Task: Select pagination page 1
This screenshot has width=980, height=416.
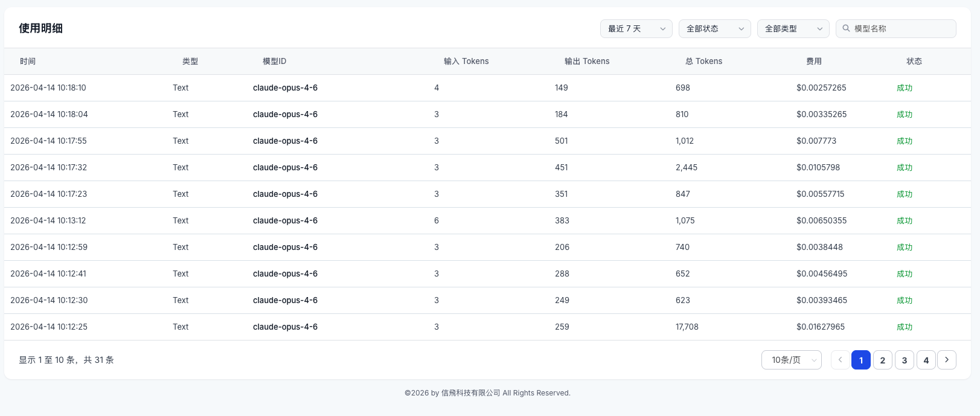Action: pyautogui.click(x=861, y=360)
